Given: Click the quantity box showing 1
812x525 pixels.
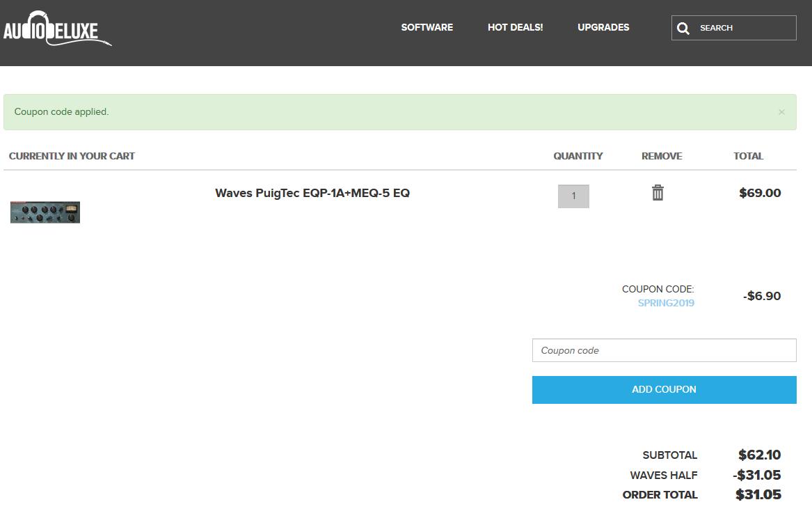Looking at the screenshot, I should [573, 196].
